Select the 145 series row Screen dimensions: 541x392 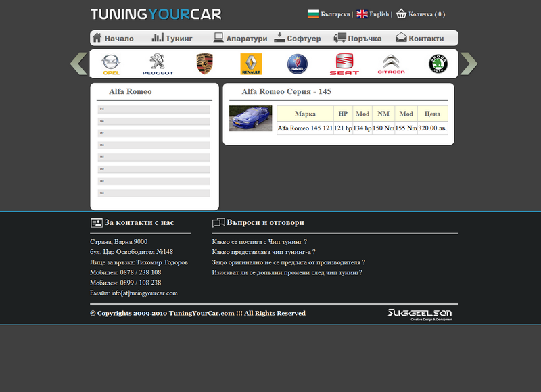click(x=154, y=109)
